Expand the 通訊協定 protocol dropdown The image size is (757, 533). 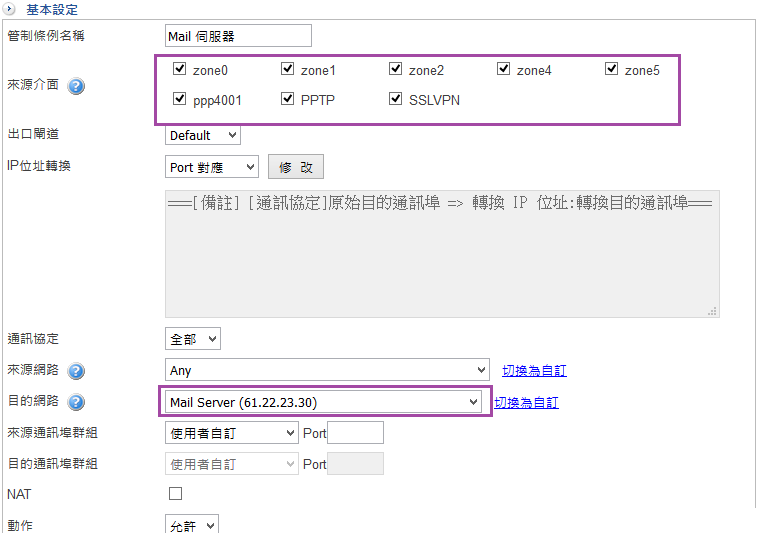[x=192, y=339]
